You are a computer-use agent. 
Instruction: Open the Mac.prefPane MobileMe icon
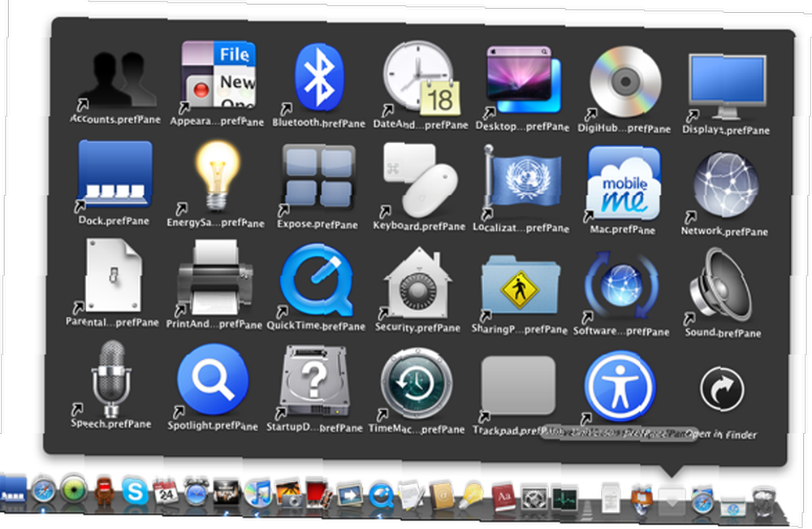tap(624, 184)
